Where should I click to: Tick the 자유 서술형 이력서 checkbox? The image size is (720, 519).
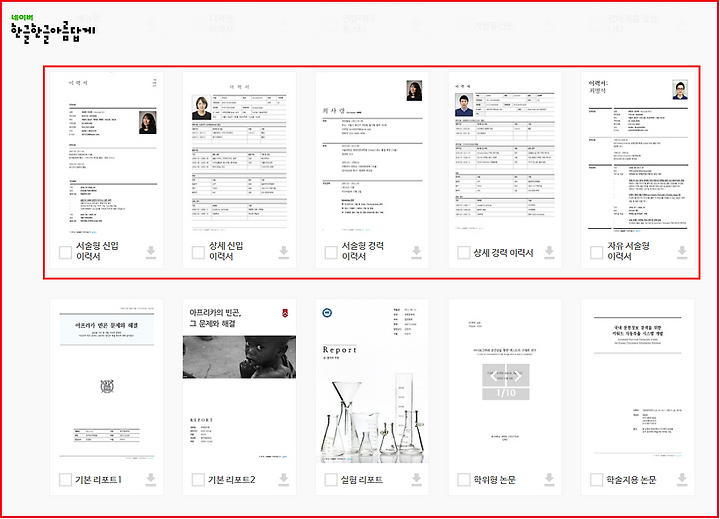click(596, 253)
